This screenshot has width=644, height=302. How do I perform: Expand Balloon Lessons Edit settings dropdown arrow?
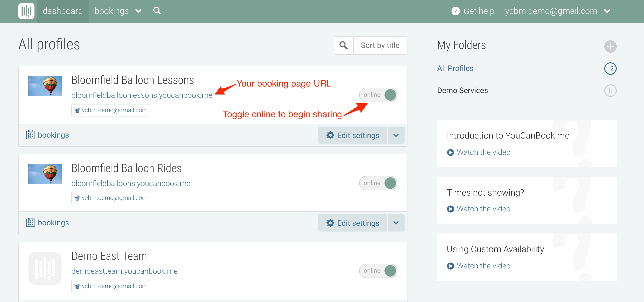pyautogui.click(x=396, y=135)
